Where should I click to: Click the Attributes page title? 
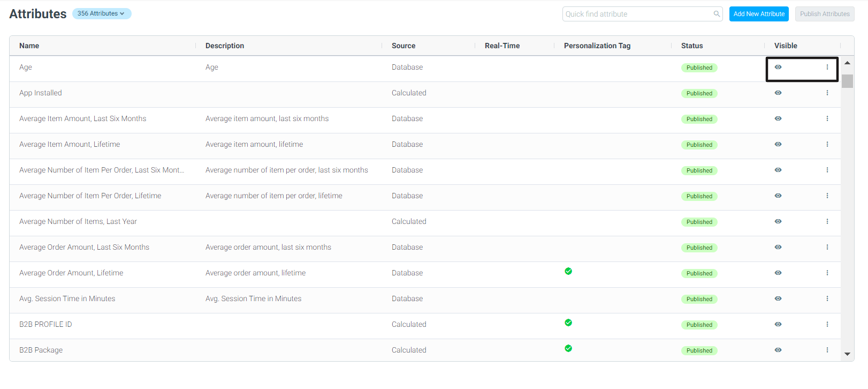[38, 14]
